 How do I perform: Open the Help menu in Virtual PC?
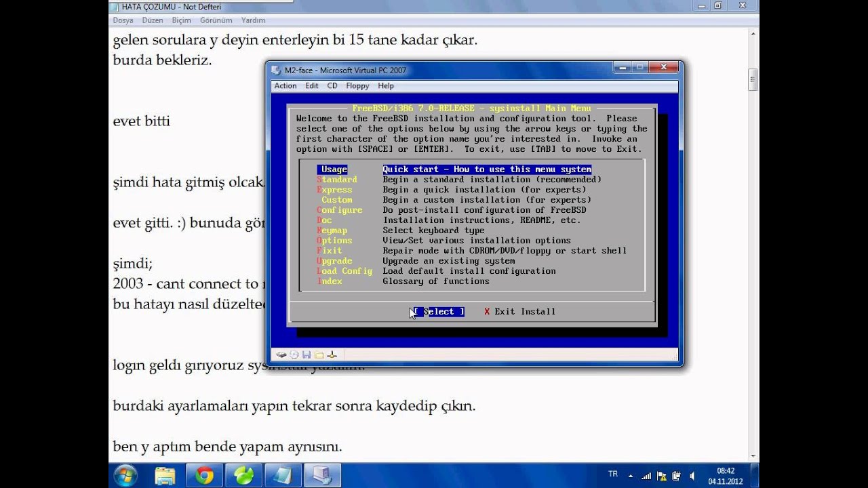386,86
